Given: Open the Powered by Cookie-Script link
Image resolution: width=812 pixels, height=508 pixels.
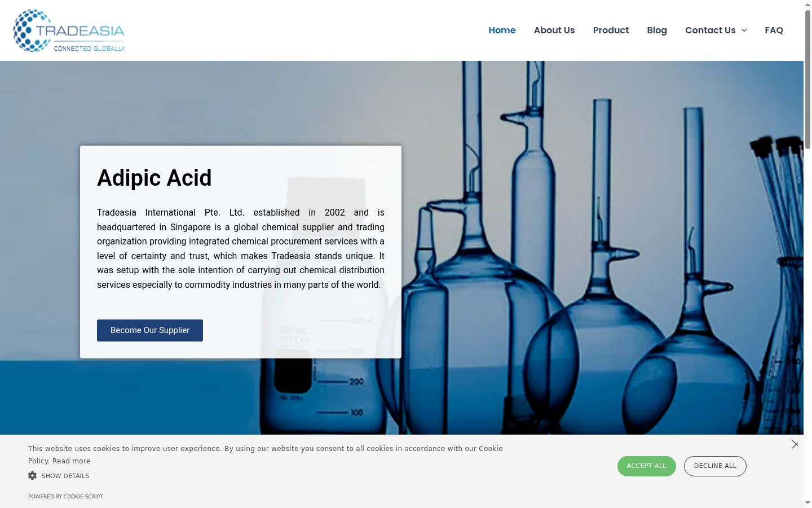Looking at the screenshot, I should [x=65, y=497].
